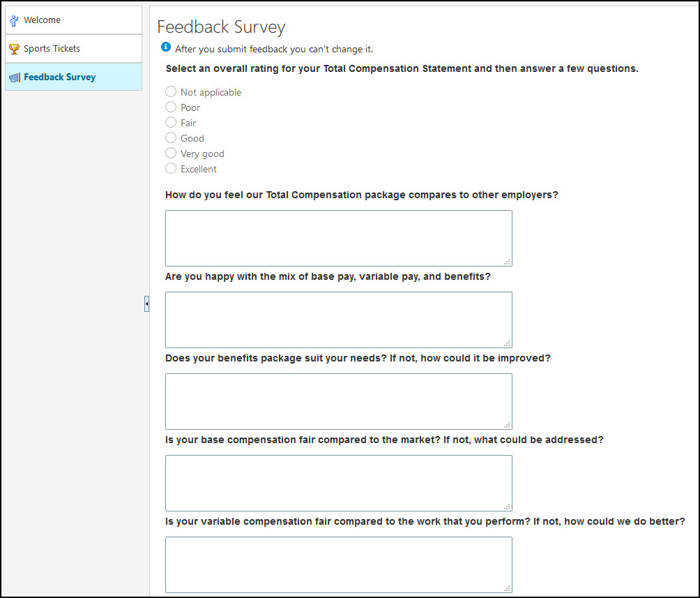Pick the Very good rating
The width and height of the screenshot is (700, 598).
tap(171, 153)
